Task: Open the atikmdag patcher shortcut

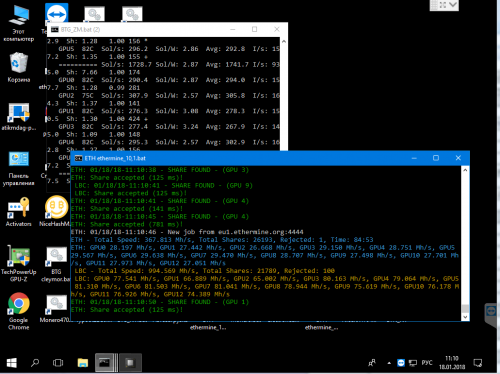Action: point(19,117)
